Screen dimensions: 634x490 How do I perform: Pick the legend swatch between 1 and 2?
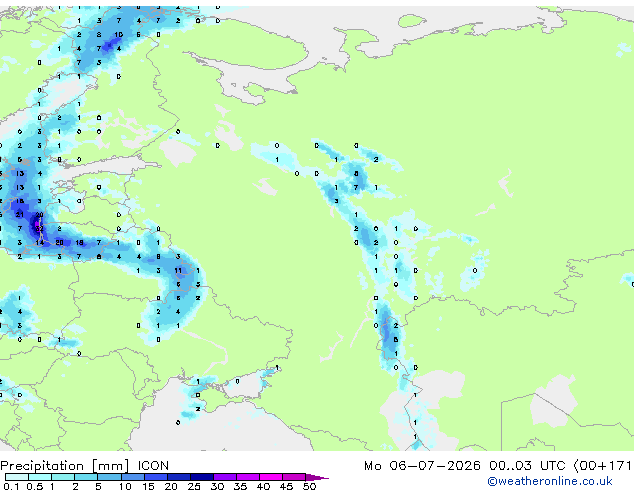[x=63, y=477]
